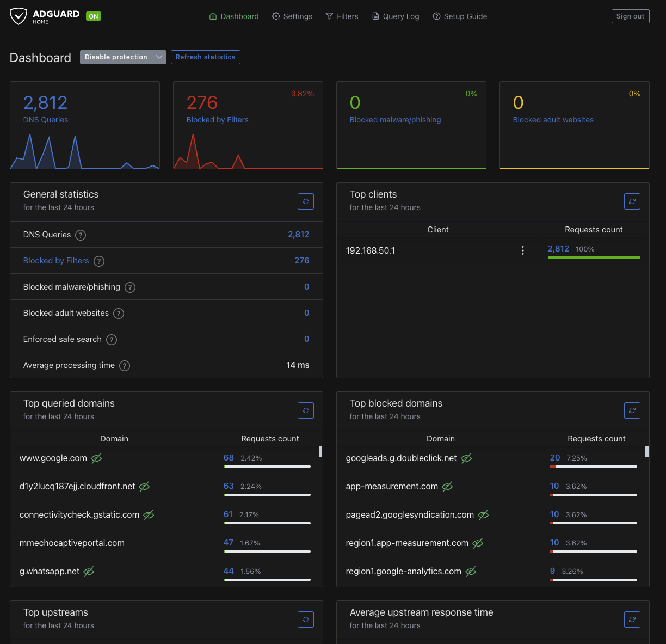Toggle tracker eye icon for d1y2lucq187ejj.cloudfront.net
The height and width of the screenshot is (644, 666).
144,487
